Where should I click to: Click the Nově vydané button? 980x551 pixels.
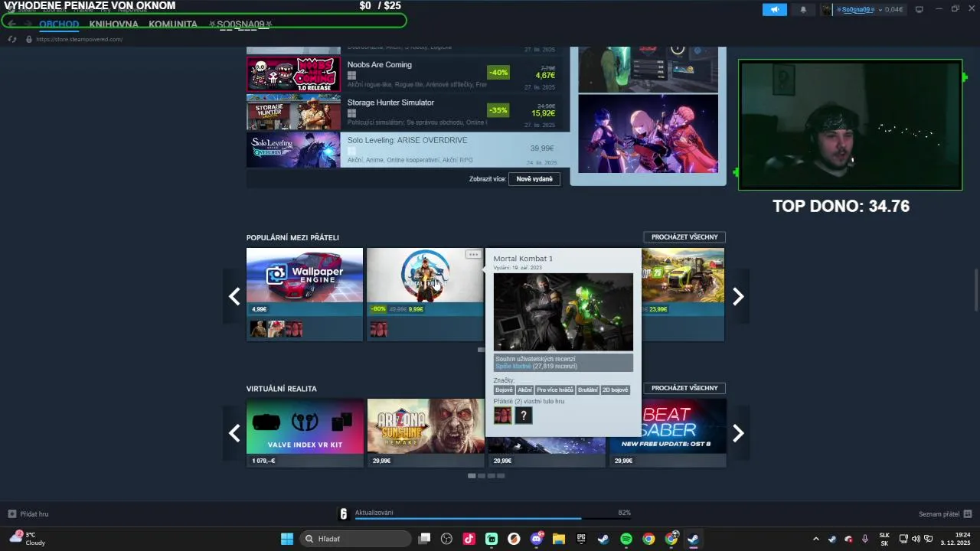coord(534,179)
